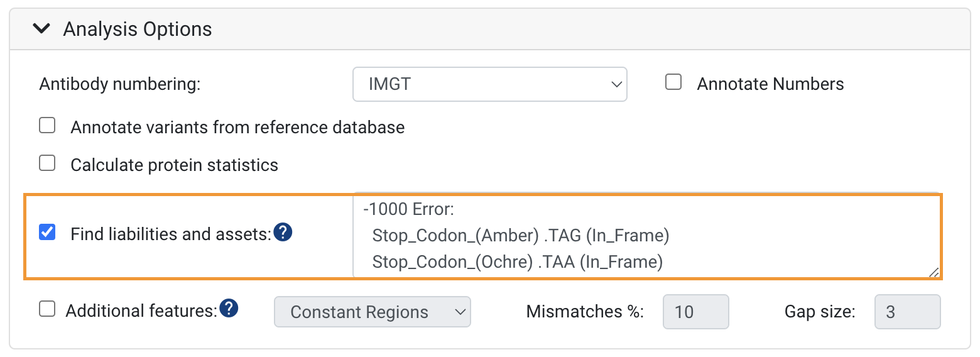This screenshot has width=980, height=357.
Task: Enable the Additional features checkbox
Action: 47,309
